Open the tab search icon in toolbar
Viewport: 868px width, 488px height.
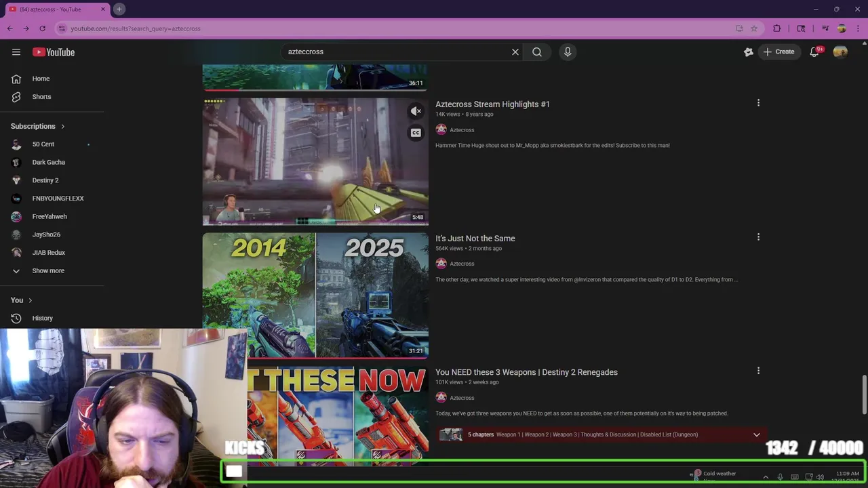tap(801, 28)
